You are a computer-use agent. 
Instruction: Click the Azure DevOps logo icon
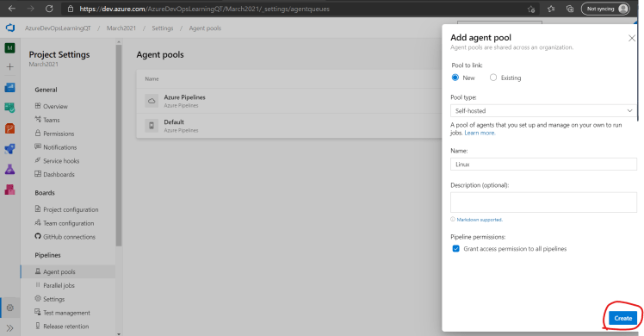9,28
